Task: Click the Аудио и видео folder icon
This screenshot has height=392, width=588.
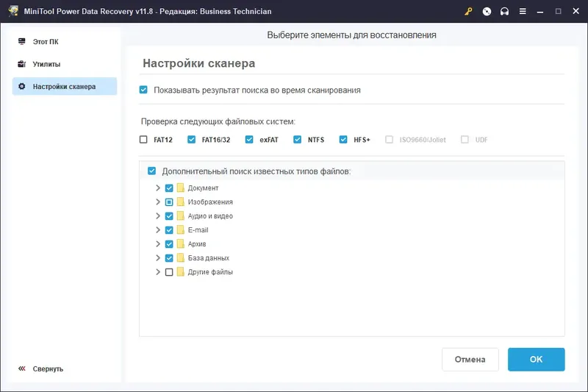Action: pyautogui.click(x=180, y=215)
